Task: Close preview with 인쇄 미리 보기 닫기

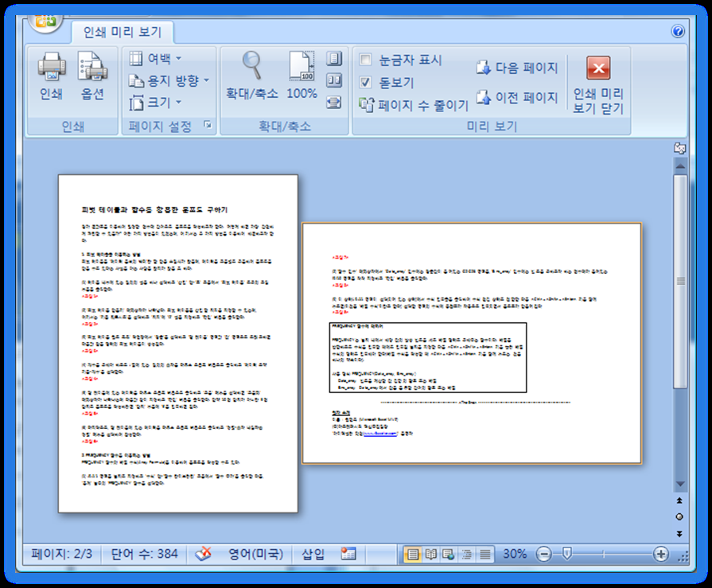Action: 598,84
